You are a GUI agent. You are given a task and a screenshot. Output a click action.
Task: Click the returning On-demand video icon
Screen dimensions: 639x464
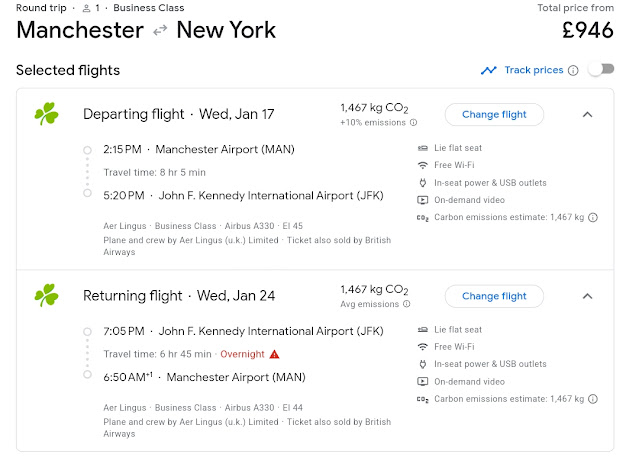(423, 382)
